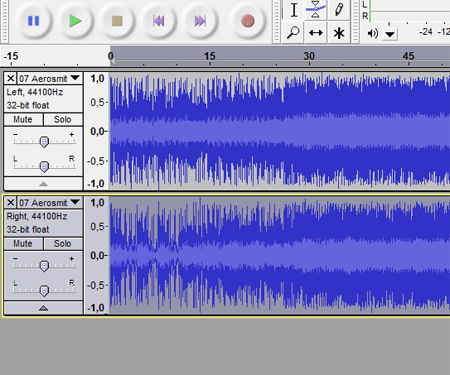The width and height of the screenshot is (450, 375).
Task: Click the meter toolbar drag handle
Action: pyautogui.click(x=356, y=21)
